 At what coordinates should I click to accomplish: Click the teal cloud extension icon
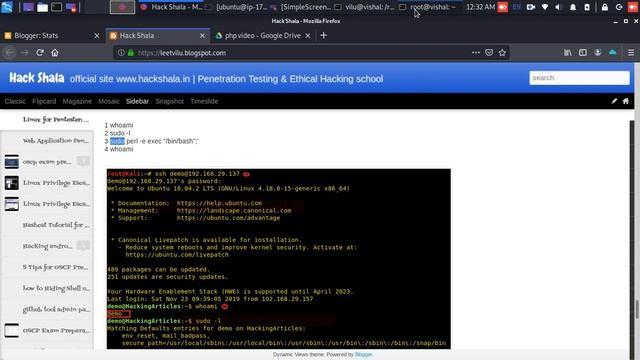click(x=613, y=53)
